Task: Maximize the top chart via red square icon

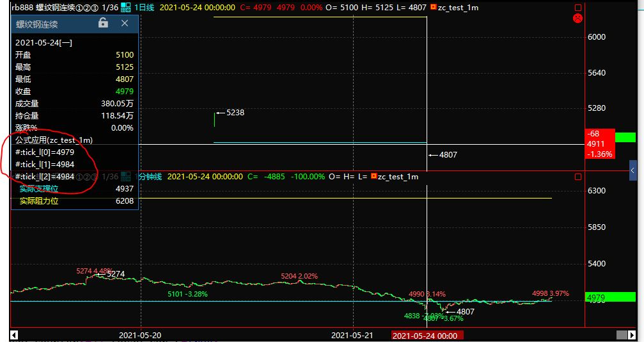Action: click(x=577, y=8)
